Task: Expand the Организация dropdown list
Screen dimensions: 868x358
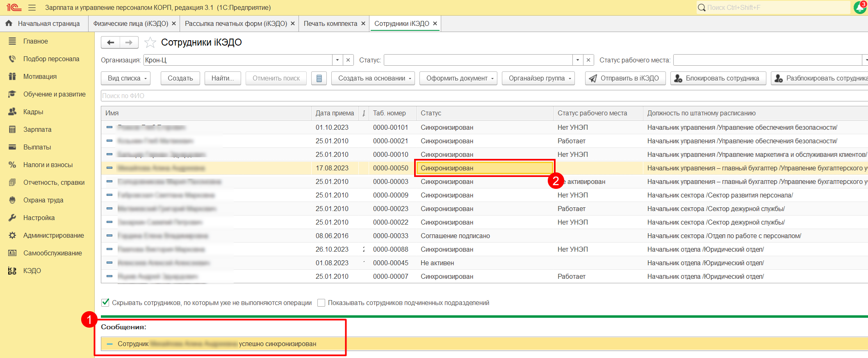Action: coord(337,60)
